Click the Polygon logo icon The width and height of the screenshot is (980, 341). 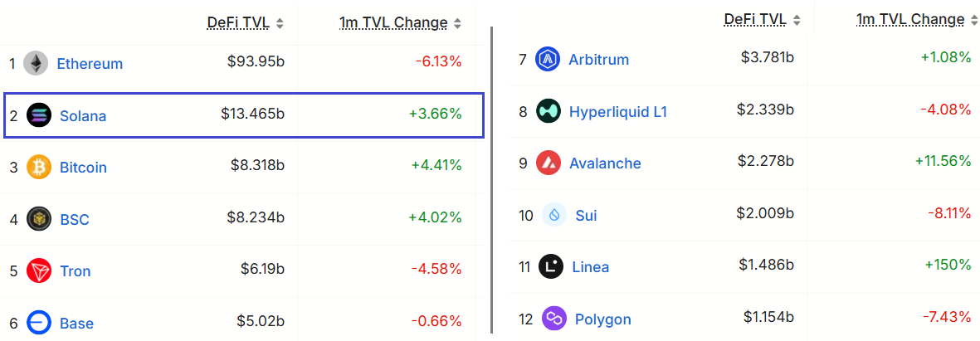[553, 319]
